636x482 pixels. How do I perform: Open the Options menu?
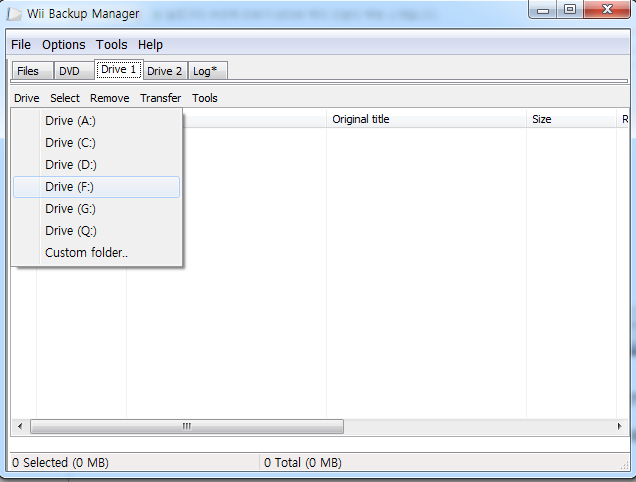click(x=64, y=45)
